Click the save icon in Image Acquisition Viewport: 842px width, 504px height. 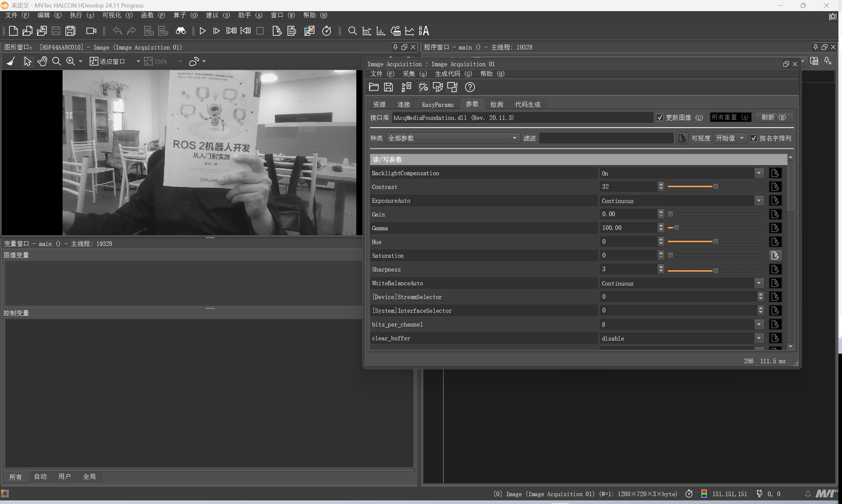[388, 87]
